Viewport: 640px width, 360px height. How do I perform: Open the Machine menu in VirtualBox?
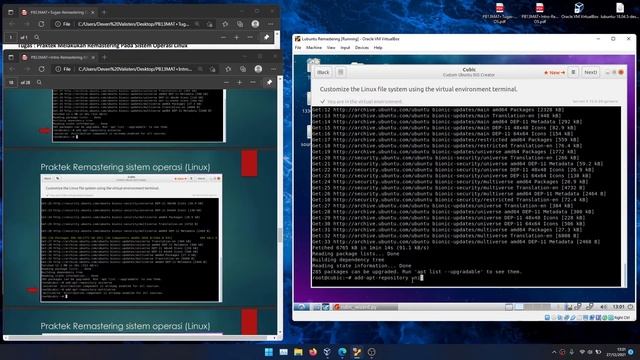point(314,48)
